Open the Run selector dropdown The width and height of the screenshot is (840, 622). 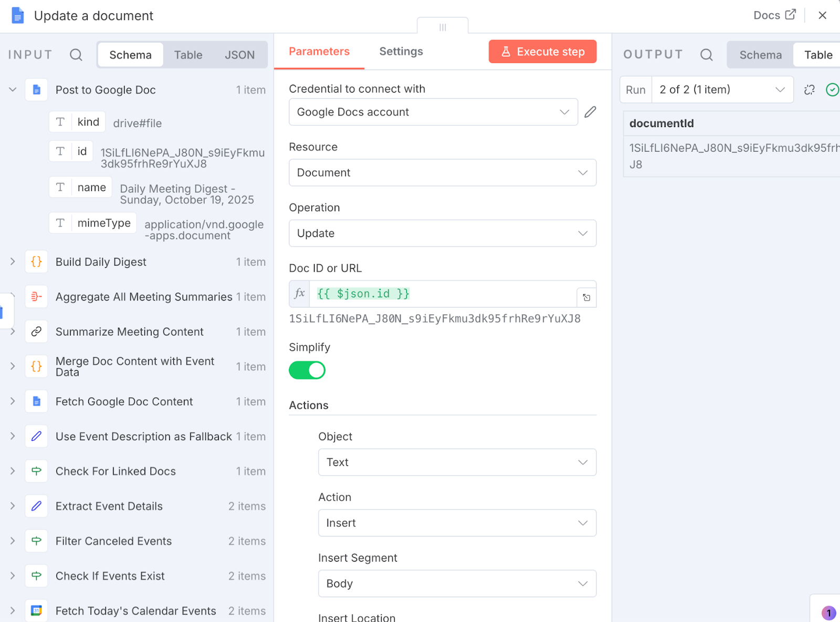point(722,90)
